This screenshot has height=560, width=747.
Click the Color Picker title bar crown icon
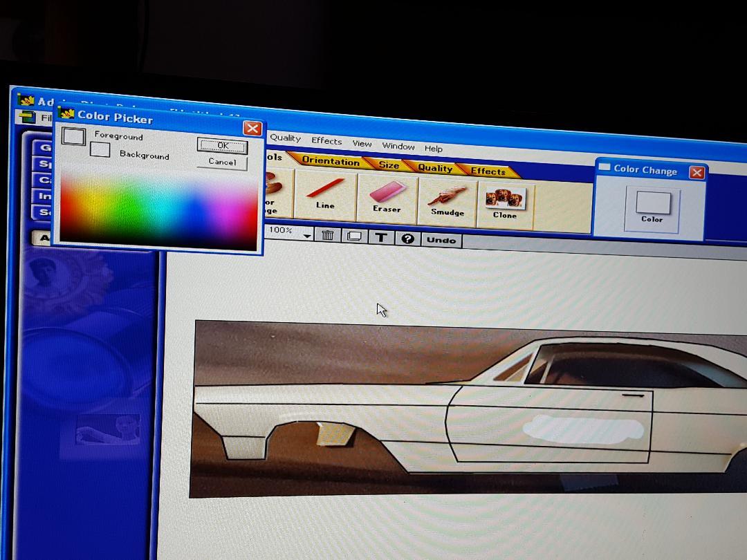point(66,113)
